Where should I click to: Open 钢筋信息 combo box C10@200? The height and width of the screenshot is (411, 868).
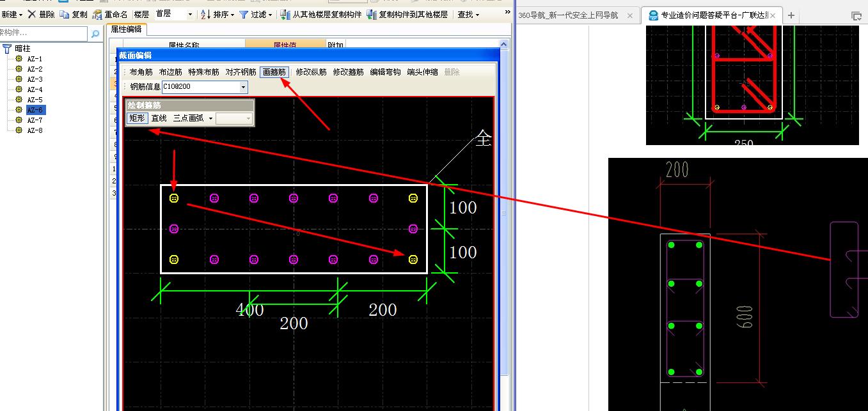coord(205,87)
